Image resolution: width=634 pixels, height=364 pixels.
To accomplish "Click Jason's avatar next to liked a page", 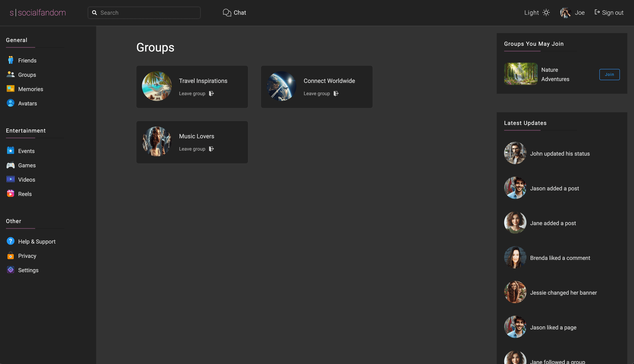I will click(515, 327).
